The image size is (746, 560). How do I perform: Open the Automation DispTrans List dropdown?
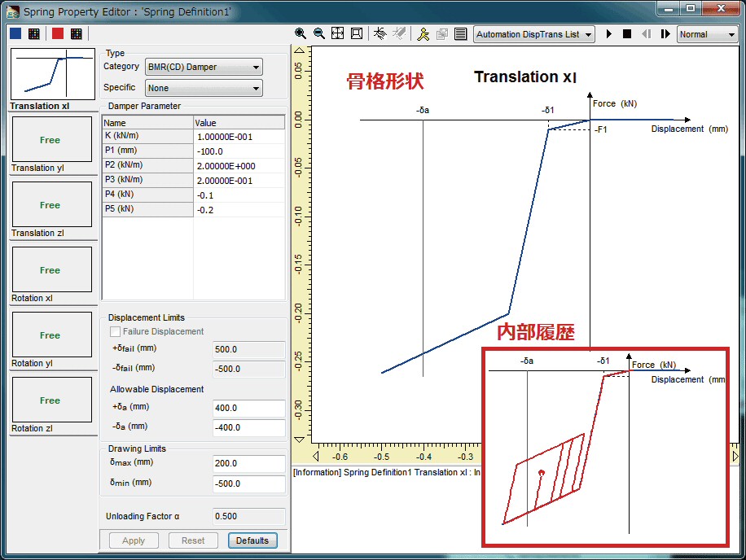coord(534,34)
